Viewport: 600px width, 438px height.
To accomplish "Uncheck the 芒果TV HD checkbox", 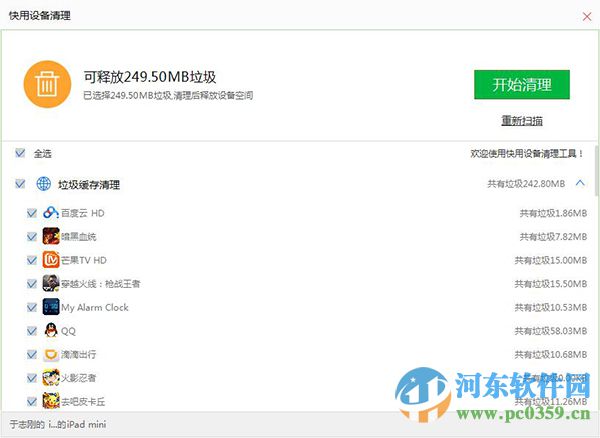I will click(32, 261).
